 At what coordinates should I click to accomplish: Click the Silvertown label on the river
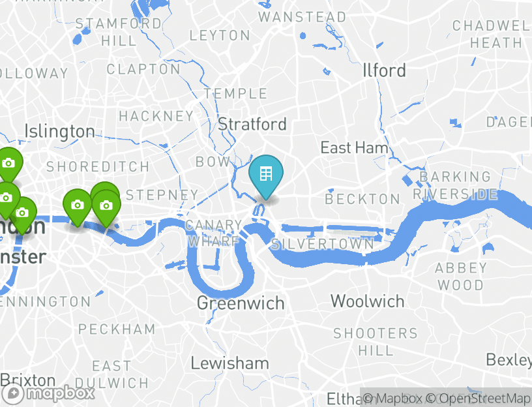point(323,244)
